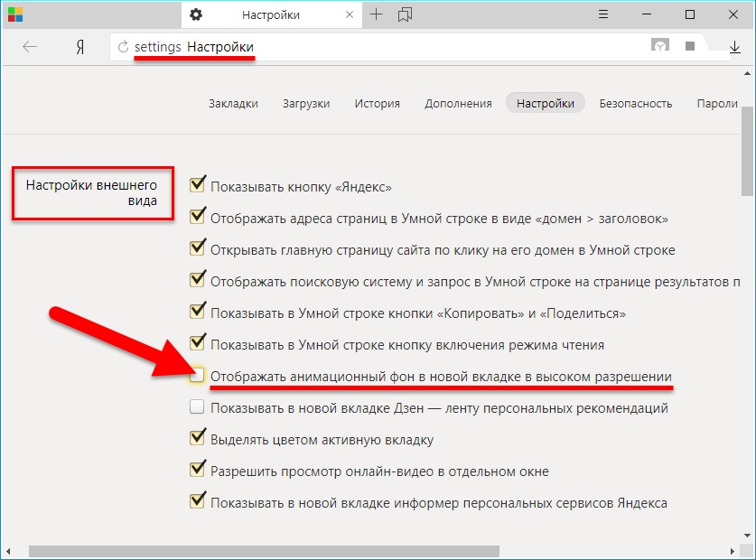Image resolution: width=756 pixels, height=560 pixels.
Task: Click the square icon in address bar
Action: point(690,46)
